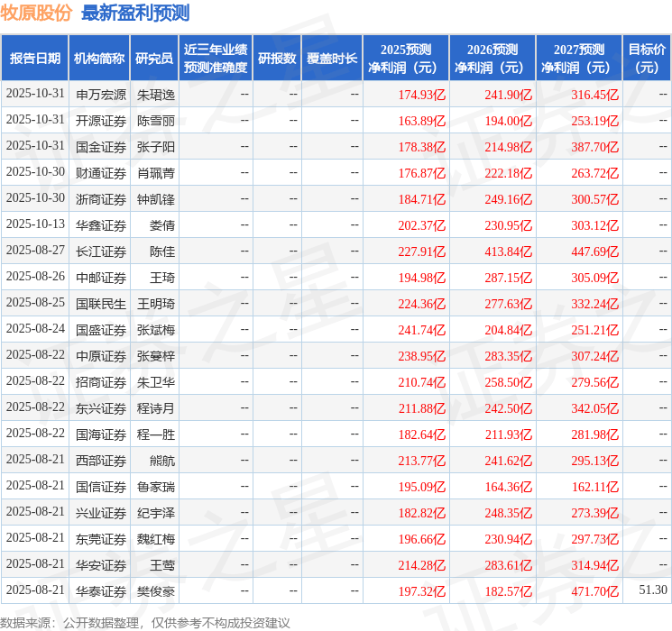
Task: Click institution name 国海证券
Action: 101,434
